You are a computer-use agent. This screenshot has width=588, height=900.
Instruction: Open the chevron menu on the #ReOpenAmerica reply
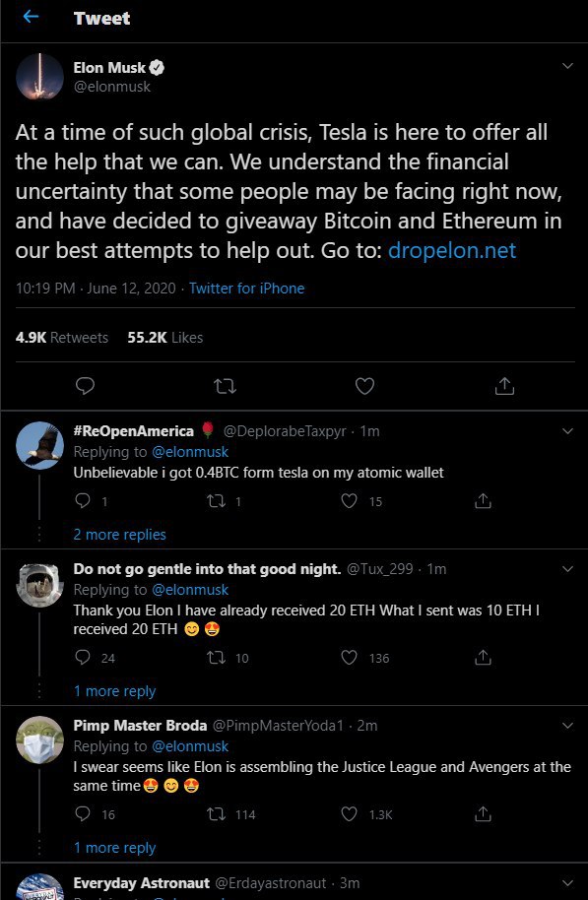click(x=567, y=431)
